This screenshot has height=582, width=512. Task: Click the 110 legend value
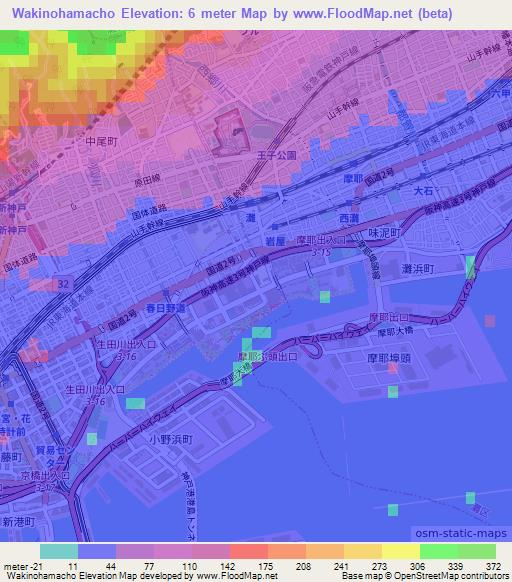pyautogui.click(x=189, y=566)
